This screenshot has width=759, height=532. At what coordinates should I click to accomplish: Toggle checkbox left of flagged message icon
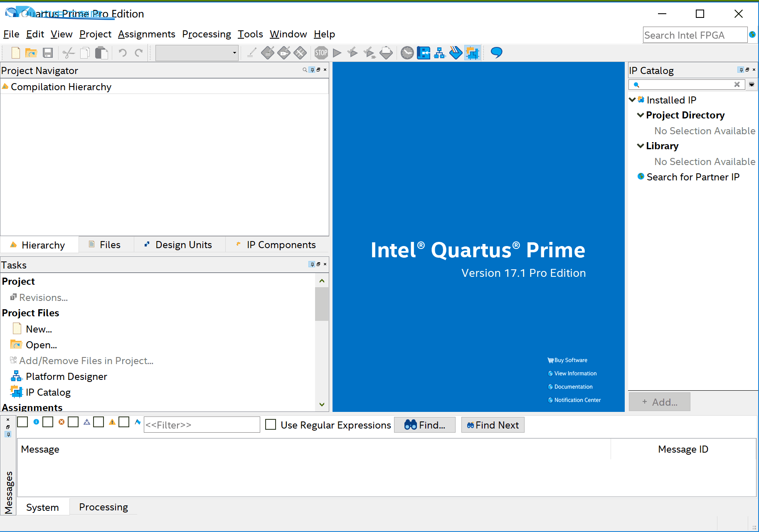(124, 422)
